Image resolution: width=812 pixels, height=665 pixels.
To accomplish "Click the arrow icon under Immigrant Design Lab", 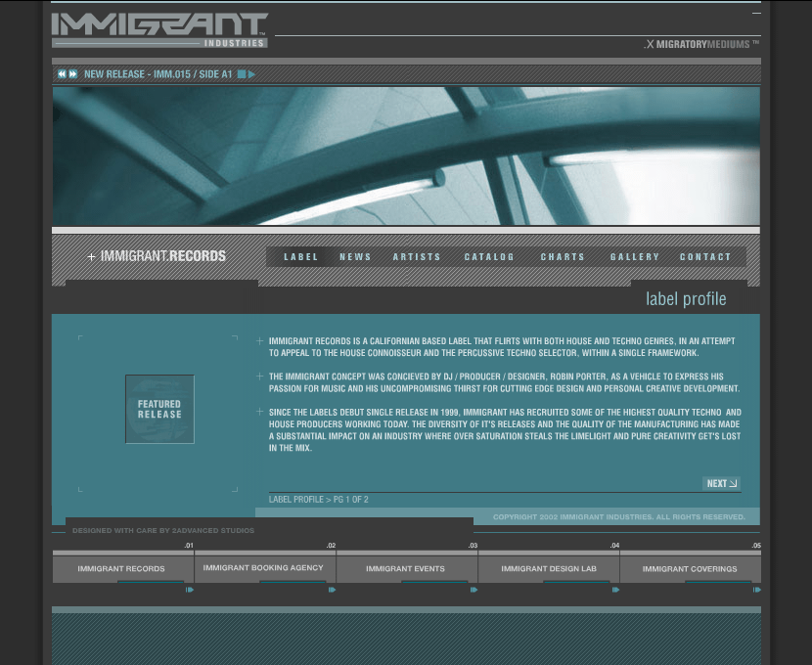I will point(615,590).
